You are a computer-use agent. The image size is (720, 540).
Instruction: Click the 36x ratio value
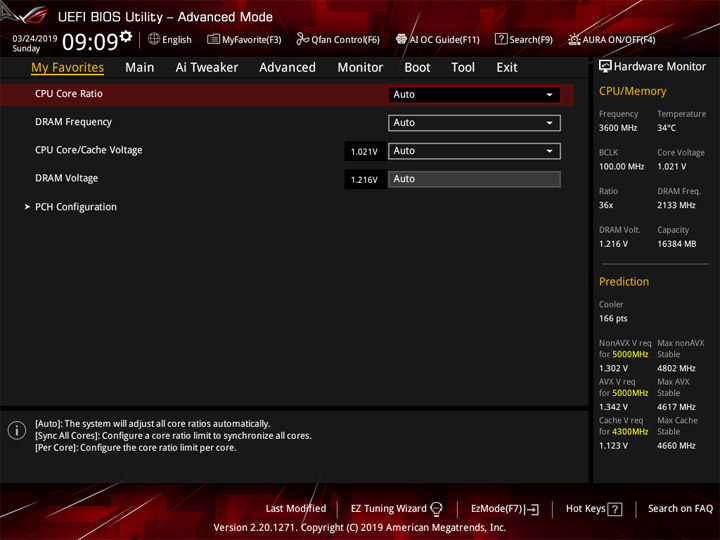pyautogui.click(x=606, y=205)
